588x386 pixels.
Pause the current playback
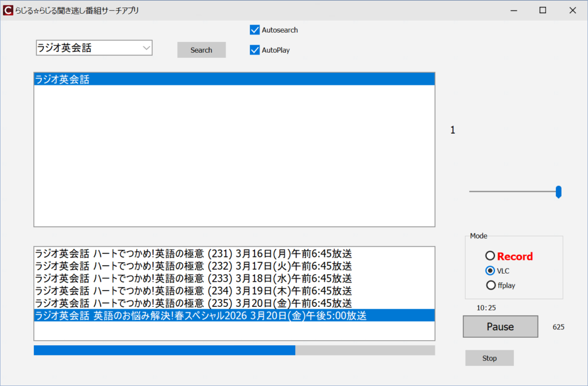500,326
